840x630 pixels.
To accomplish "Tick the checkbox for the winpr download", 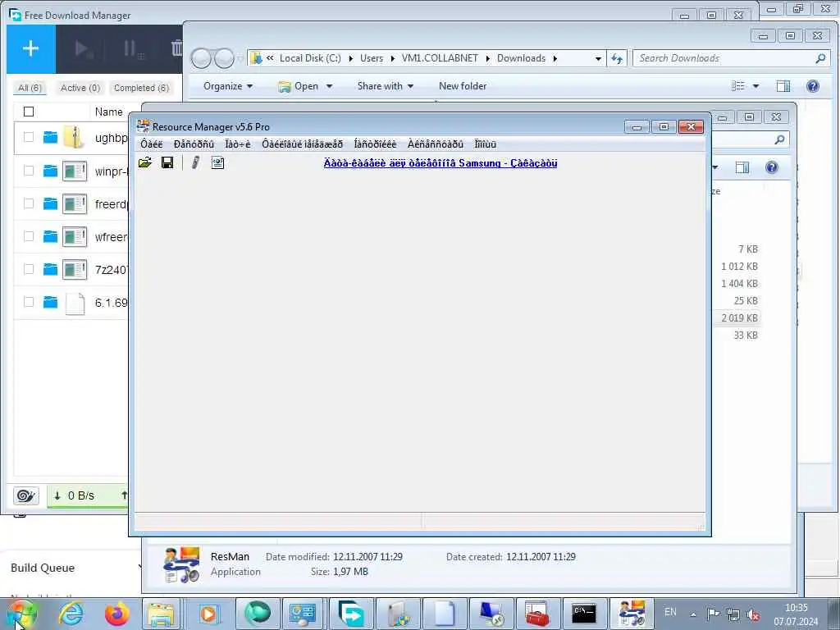I will (x=29, y=171).
